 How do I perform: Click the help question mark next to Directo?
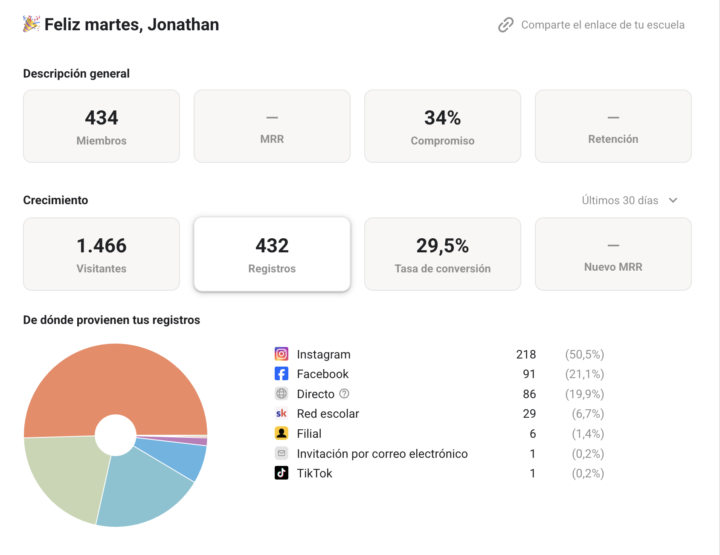click(x=344, y=393)
